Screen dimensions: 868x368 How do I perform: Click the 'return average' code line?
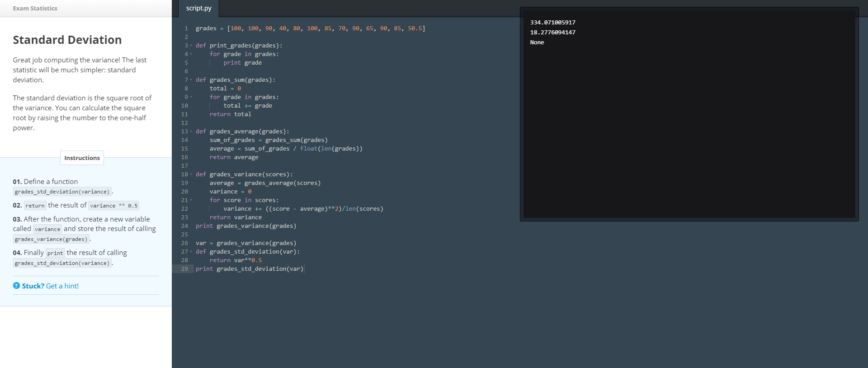(234, 157)
